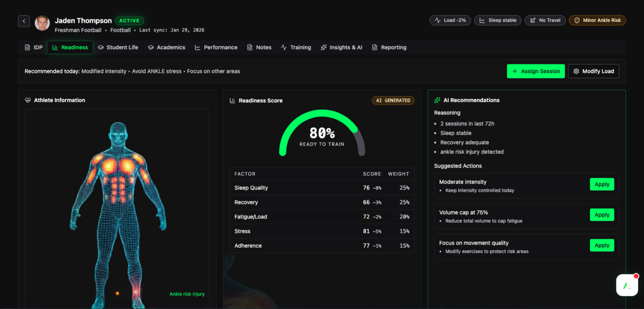This screenshot has width=644, height=309.
Task: Click the Assign Session button
Action: pyautogui.click(x=536, y=71)
